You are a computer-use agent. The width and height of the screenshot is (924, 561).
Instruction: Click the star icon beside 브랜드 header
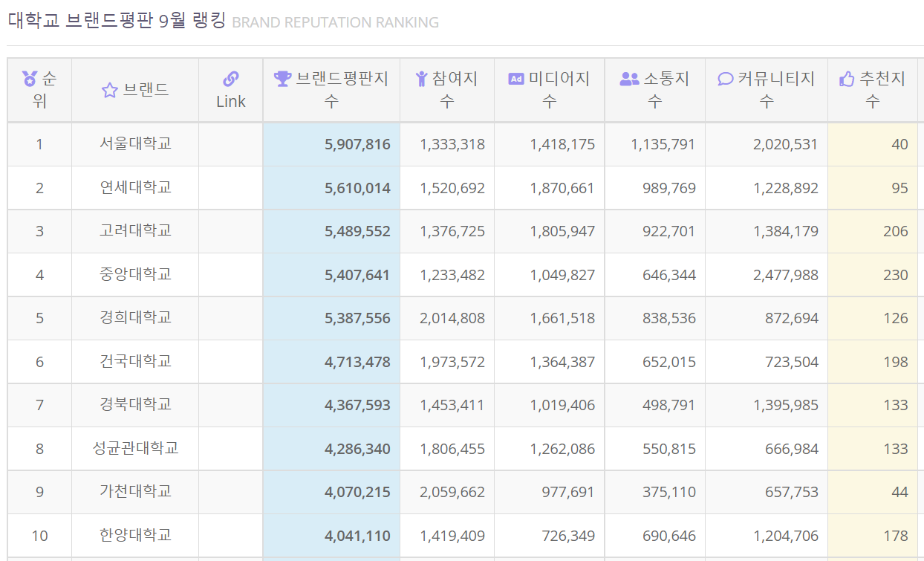[x=109, y=91]
